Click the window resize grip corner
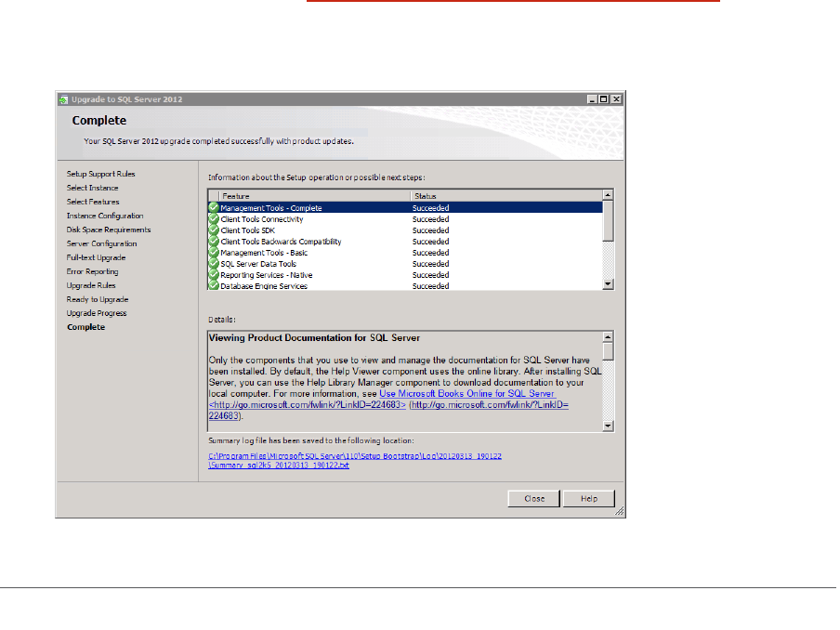The width and height of the screenshot is (840, 630). [x=619, y=512]
